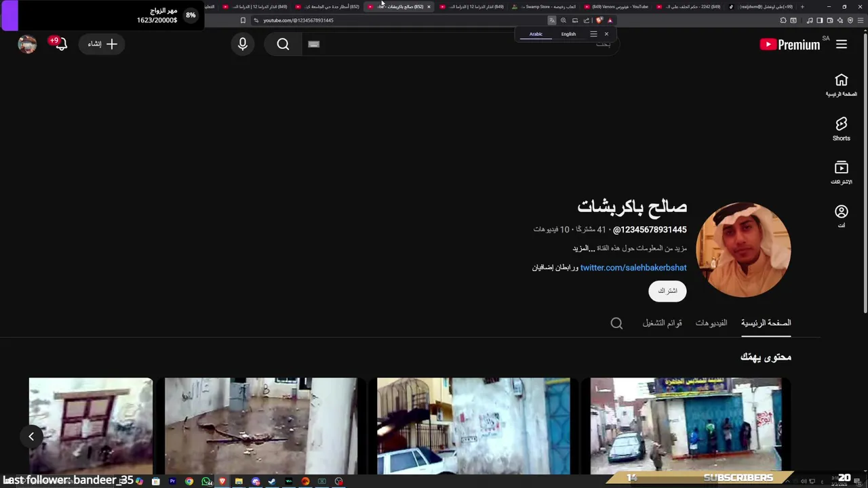Click the YouTube Premium logo
The height and width of the screenshot is (488, 868).
pos(791,45)
